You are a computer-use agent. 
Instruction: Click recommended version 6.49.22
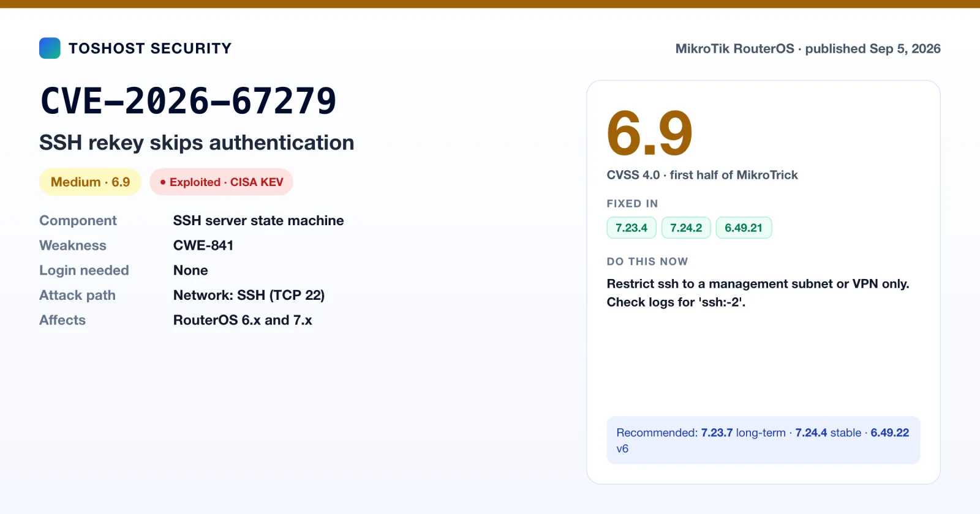(x=890, y=433)
